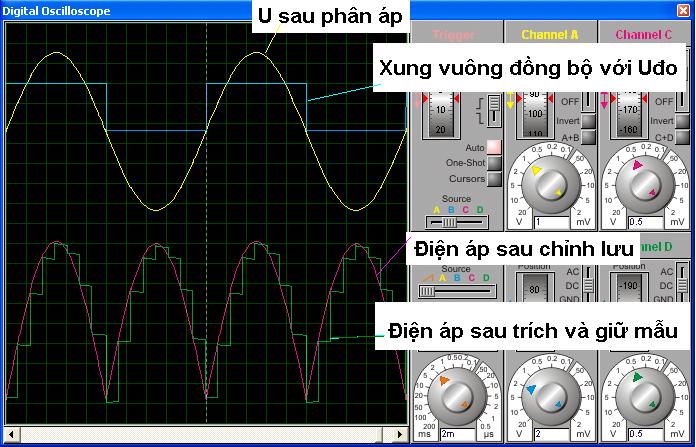Turn on the Cursors button
This screenshot has width=696, height=447.
(x=494, y=179)
